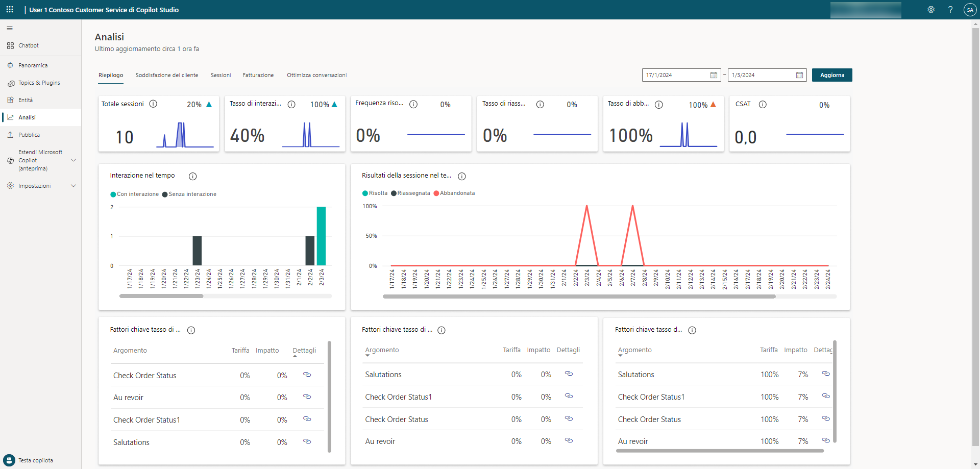980x469 pixels.
Task: Open details link for Salutations, first table
Action: pyautogui.click(x=307, y=441)
